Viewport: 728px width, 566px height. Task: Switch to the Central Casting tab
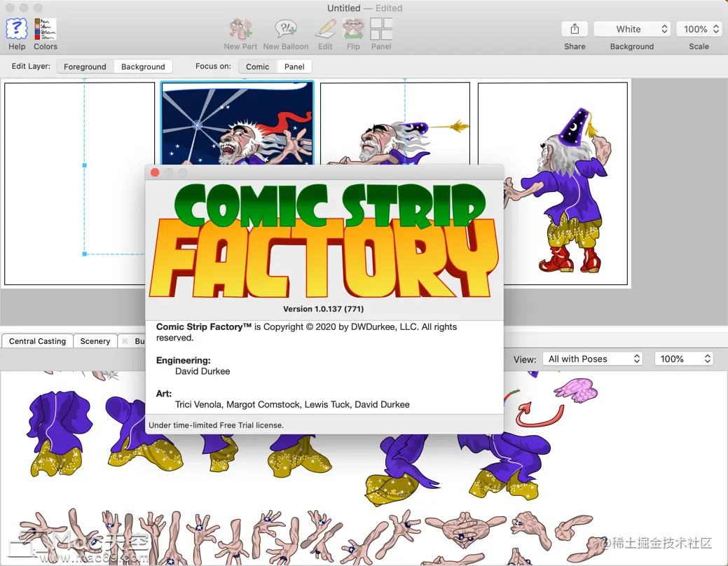(x=37, y=341)
